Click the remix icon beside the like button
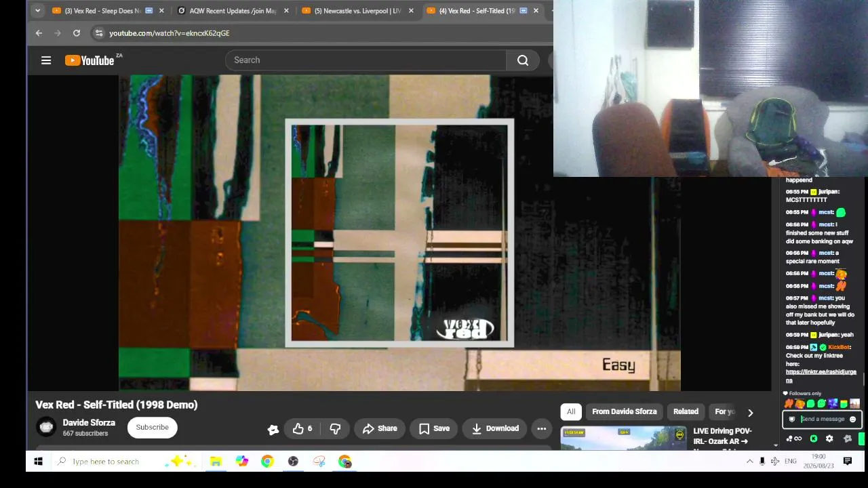This screenshot has height=488, width=868. (x=273, y=429)
